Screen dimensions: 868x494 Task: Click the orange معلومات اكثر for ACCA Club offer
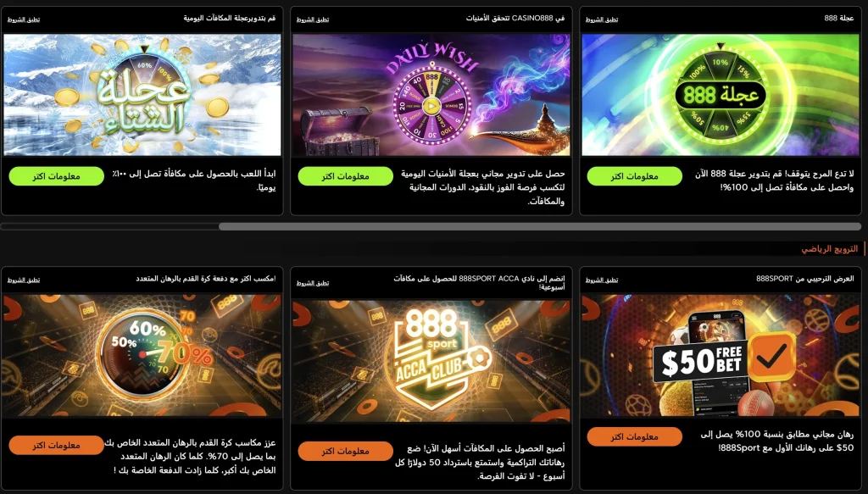346,451
